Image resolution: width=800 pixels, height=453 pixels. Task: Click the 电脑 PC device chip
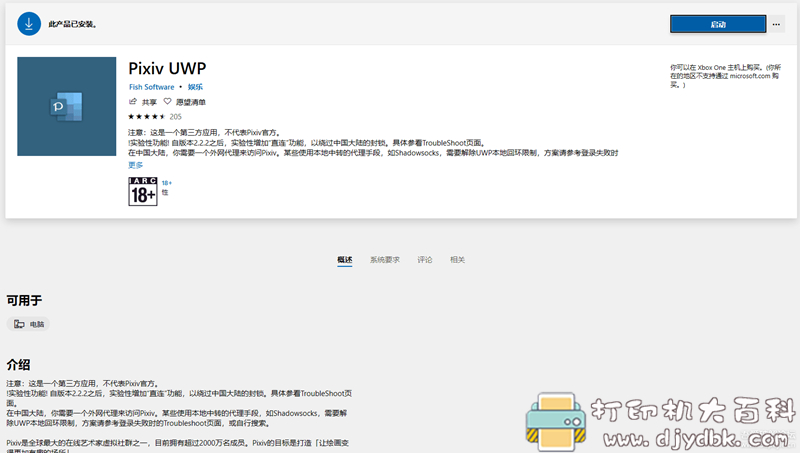tap(28, 324)
